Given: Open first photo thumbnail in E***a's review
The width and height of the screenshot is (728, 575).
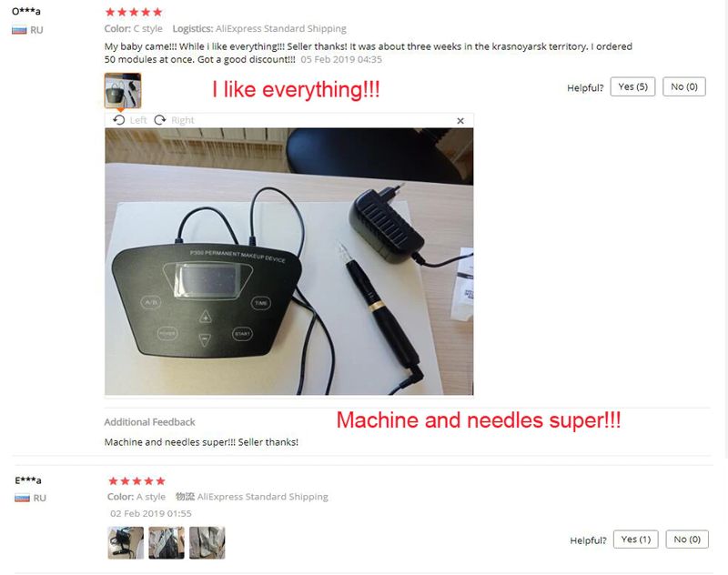Looking at the screenshot, I should tap(126, 542).
